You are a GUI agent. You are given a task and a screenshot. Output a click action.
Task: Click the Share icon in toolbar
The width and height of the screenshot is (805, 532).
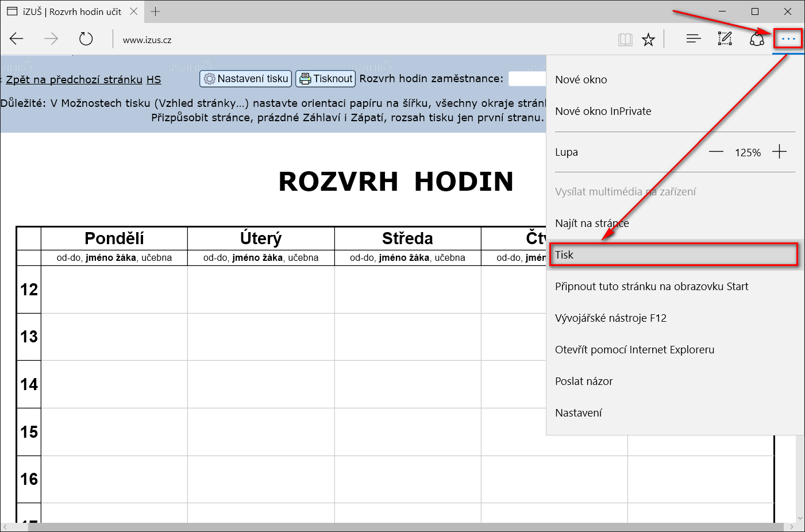(x=757, y=39)
